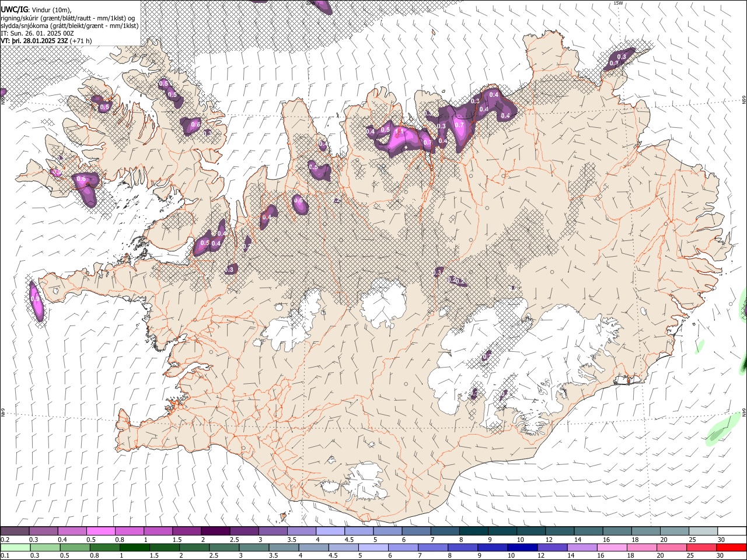Pick the darkest purple snow legend swatch labeled 2
Screen dimensions: 747x560
[215, 531]
